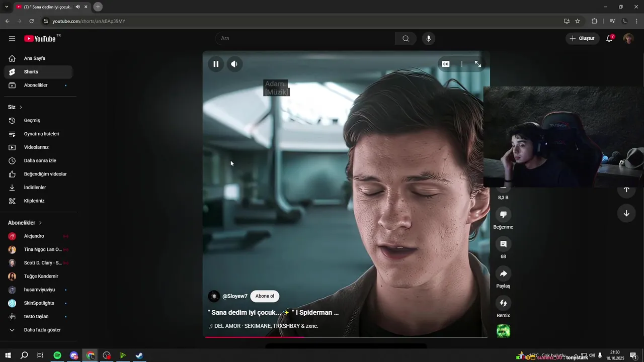Open the Tina Ngoc Lan channel
The image size is (644, 362).
click(x=38, y=249)
